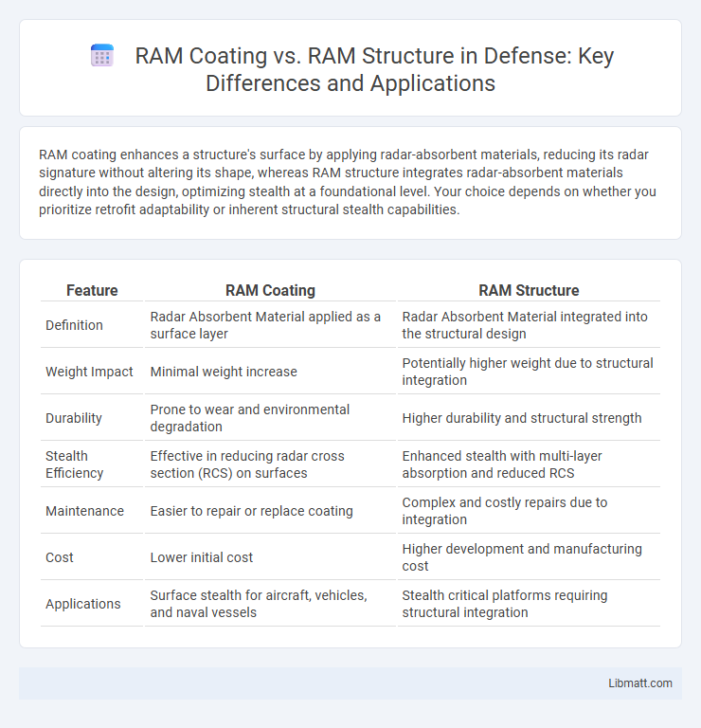Click 'Easier to repair or replace coating'
The height and width of the screenshot is (728, 701).
pos(251,511)
